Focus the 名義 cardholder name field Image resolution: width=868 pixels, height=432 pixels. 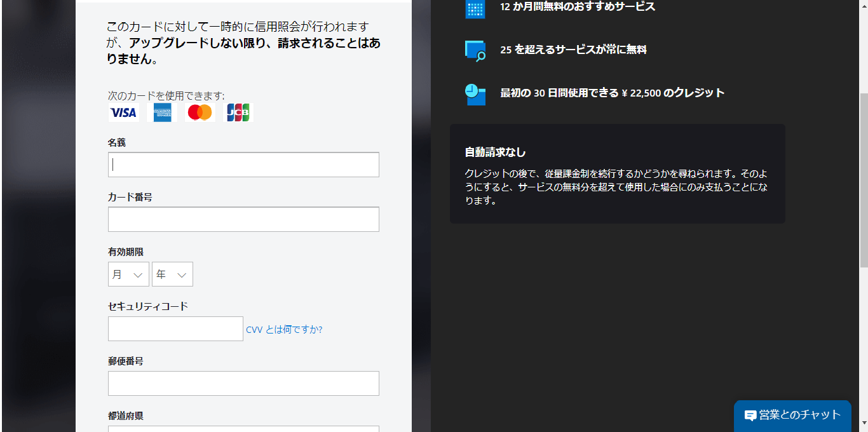pos(243,165)
